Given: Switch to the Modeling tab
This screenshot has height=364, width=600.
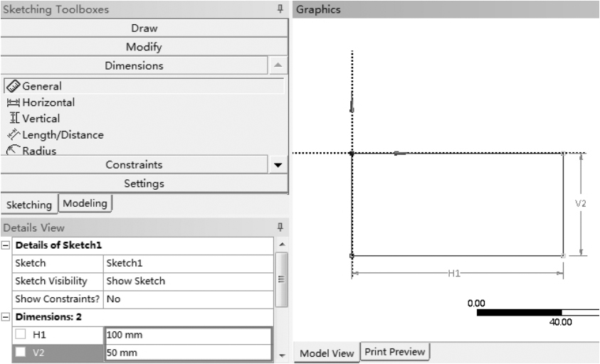Looking at the screenshot, I should click(x=85, y=203).
